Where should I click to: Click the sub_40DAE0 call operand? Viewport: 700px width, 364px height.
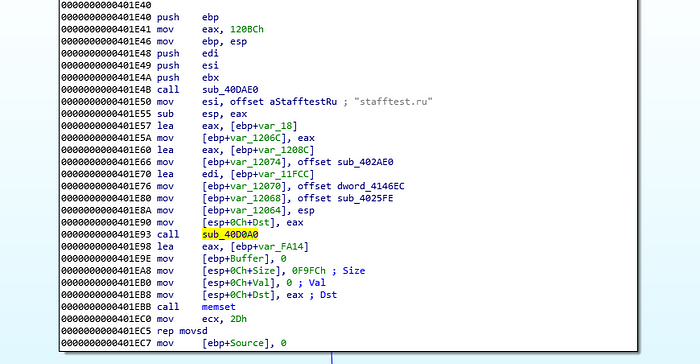[230, 90]
